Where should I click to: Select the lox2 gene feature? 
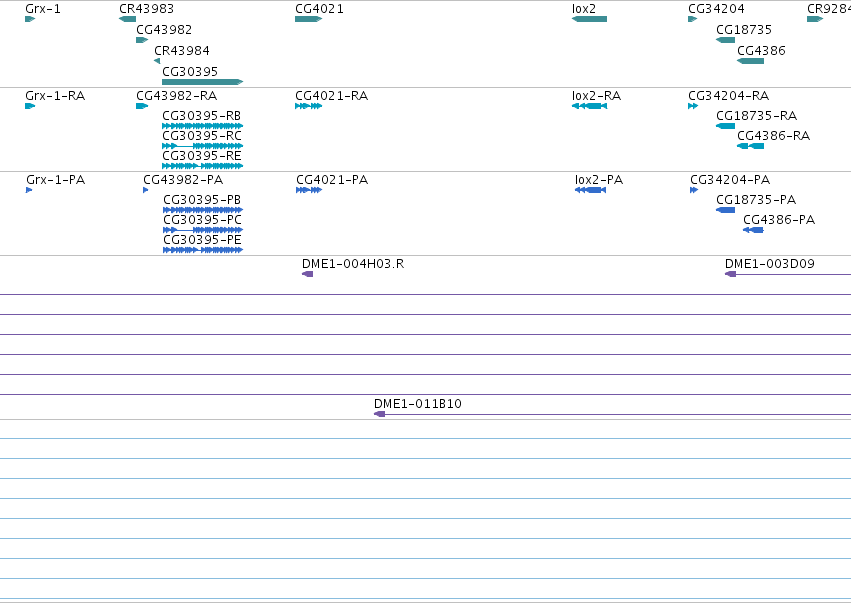[589, 19]
